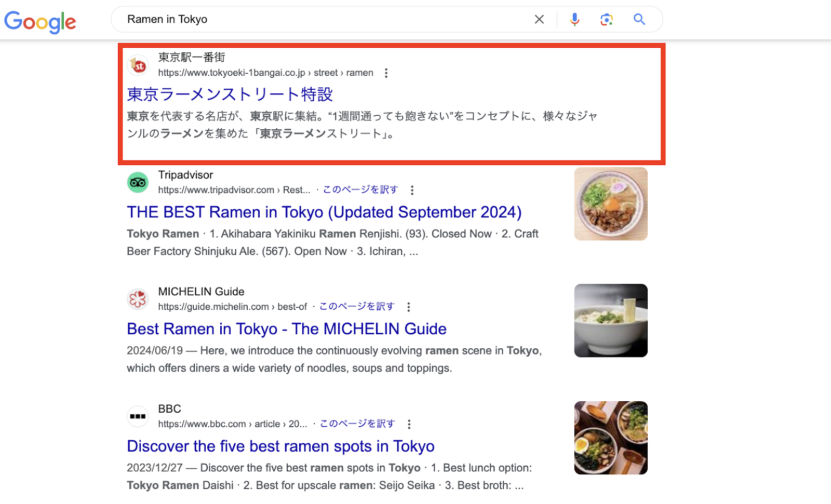
Task: Click the MICHELIN Guide favicon
Action: [138, 299]
